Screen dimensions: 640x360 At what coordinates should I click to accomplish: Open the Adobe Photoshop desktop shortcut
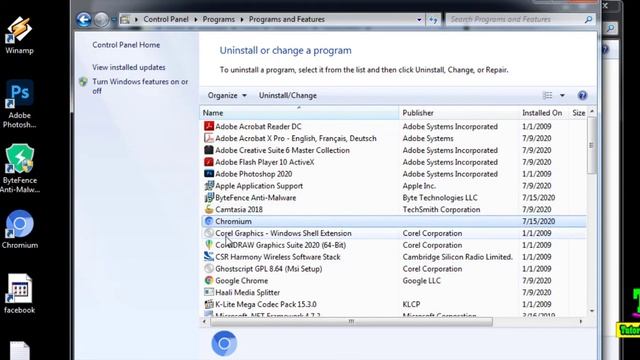click(19, 104)
